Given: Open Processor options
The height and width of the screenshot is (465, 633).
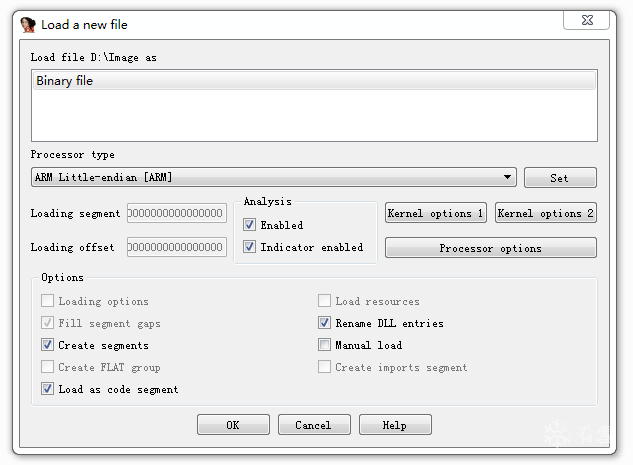Looking at the screenshot, I should tap(490, 247).
